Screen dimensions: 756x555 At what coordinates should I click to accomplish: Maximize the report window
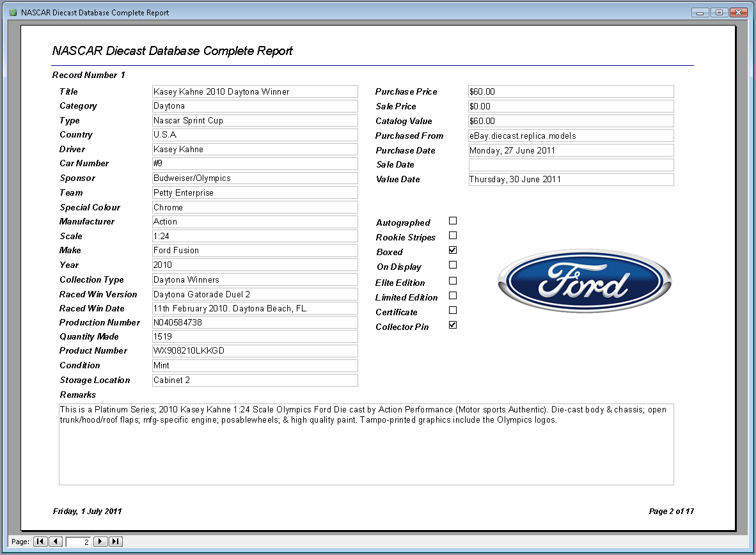(719, 13)
